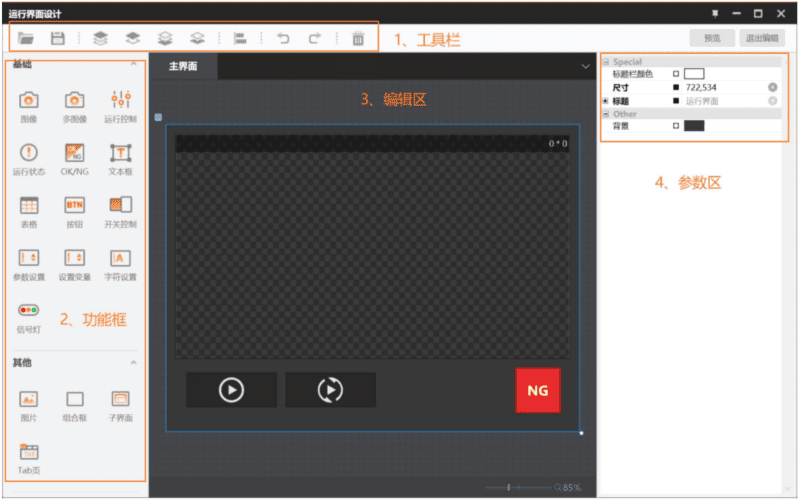Click the 退出编辑 exit editing button
The height and width of the screenshot is (501, 801).
[x=762, y=38]
